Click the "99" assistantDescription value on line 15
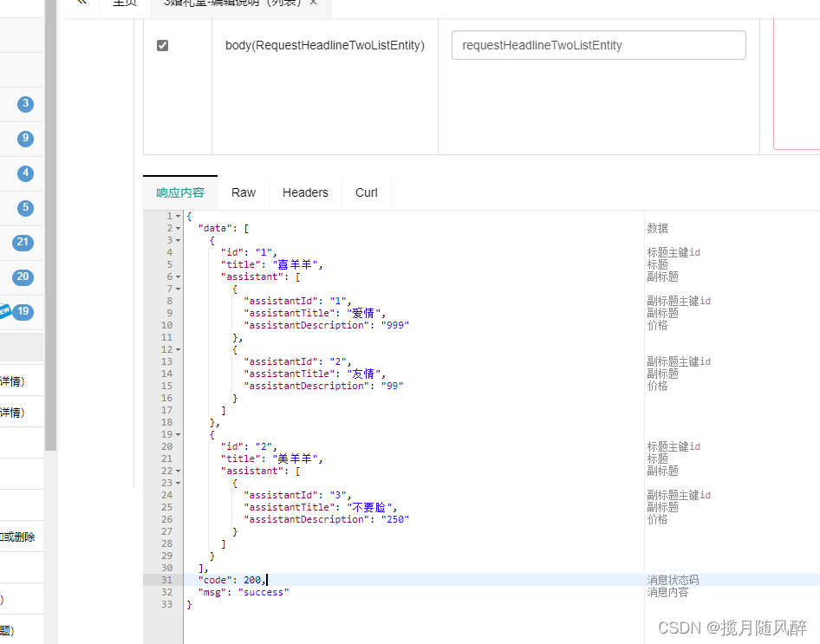Image resolution: width=820 pixels, height=644 pixels. (x=392, y=386)
